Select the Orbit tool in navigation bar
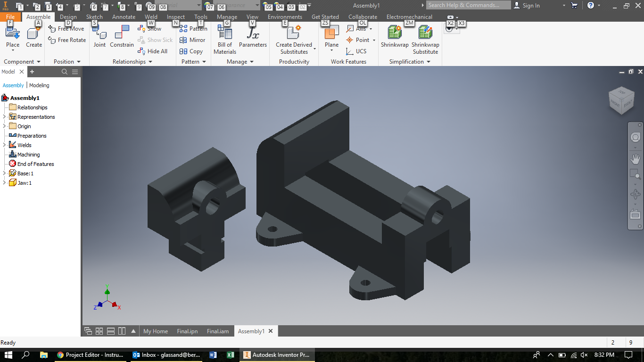The width and height of the screenshot is (644, 362). (635, 194)
